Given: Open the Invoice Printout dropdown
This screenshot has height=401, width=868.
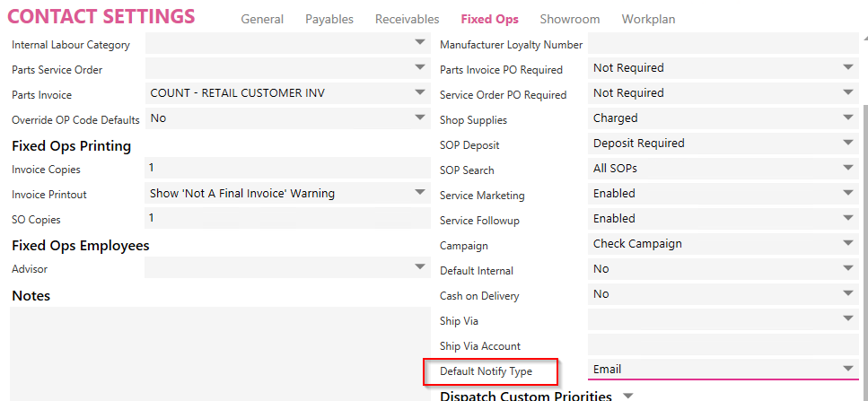Looking at the screenshot, I should pyautogui.click(x=287, y=194).
